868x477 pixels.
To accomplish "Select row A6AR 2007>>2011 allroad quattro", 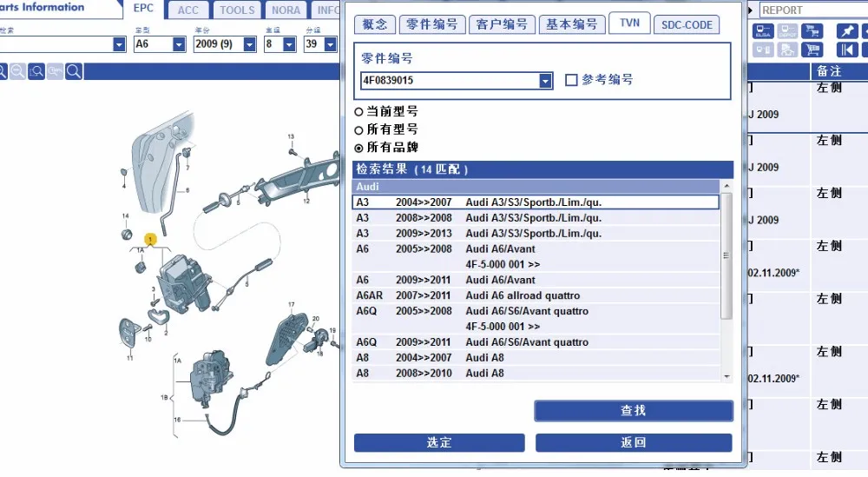I will click(x=536, y=295).
